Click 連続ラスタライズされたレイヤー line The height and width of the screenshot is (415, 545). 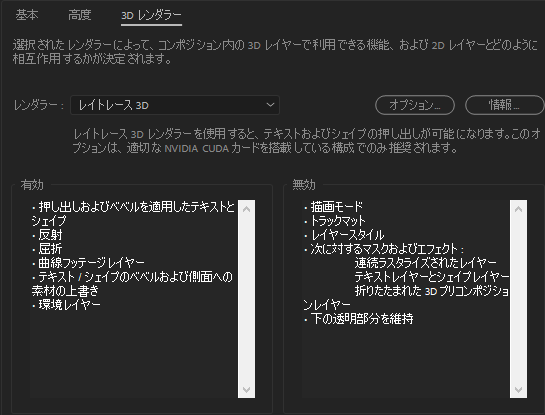(x=425, y=263)
